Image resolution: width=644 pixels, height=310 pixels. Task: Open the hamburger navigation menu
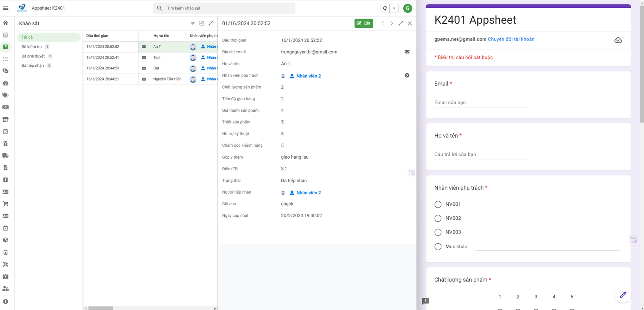pyautogui.click(x=6, y=8)
